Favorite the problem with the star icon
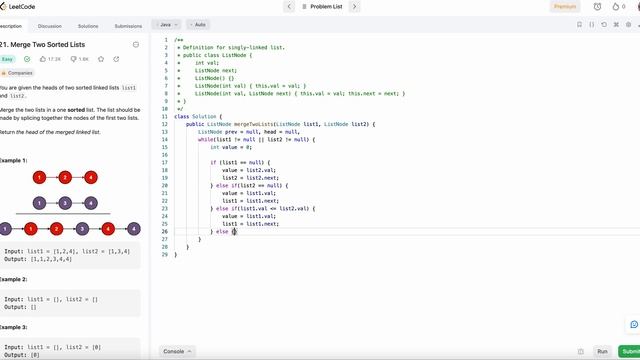640x360 pixels. [101, 59]
